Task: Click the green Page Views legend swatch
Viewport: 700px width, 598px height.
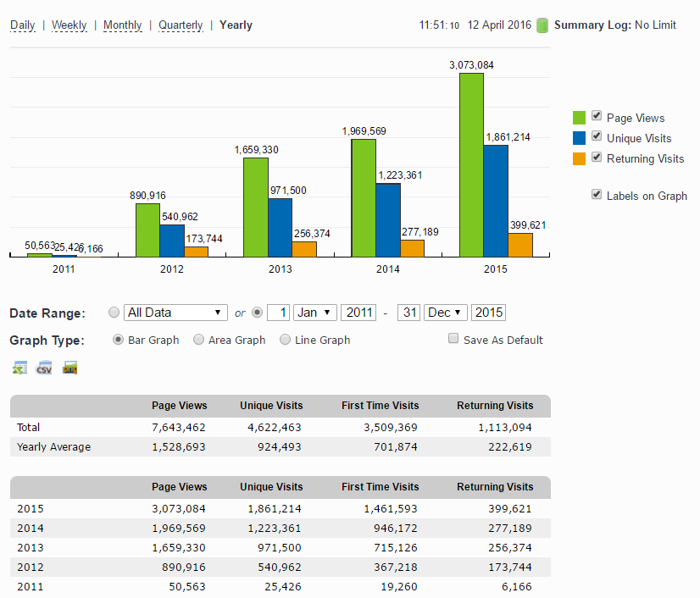Action: (580, 118)
